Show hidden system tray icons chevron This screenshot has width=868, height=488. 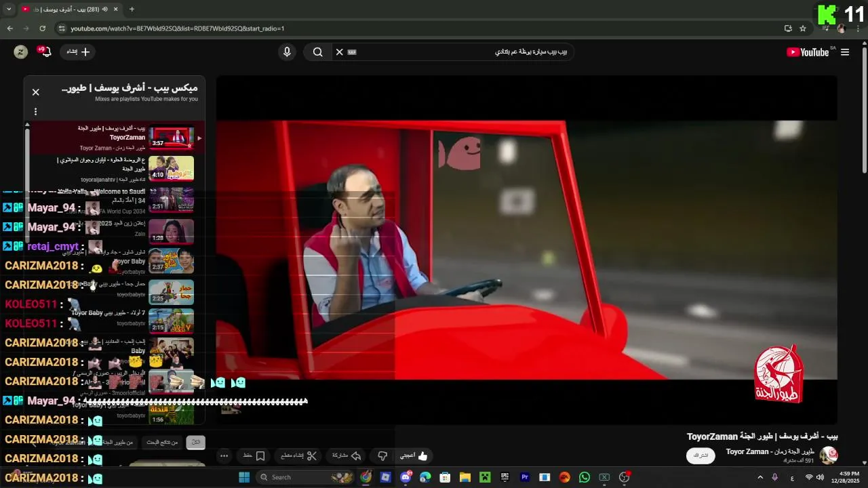[x=760, y=477]
